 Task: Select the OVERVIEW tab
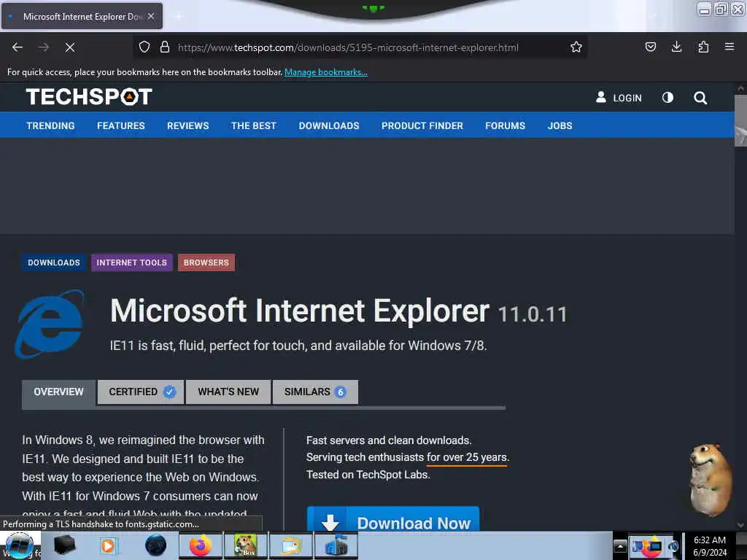tap(58, 392)
